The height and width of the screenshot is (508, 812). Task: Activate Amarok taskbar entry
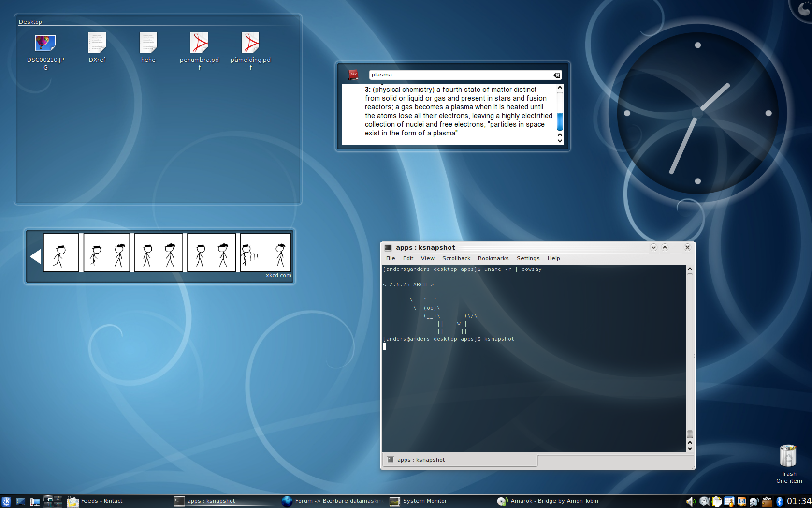coord(548,501)
